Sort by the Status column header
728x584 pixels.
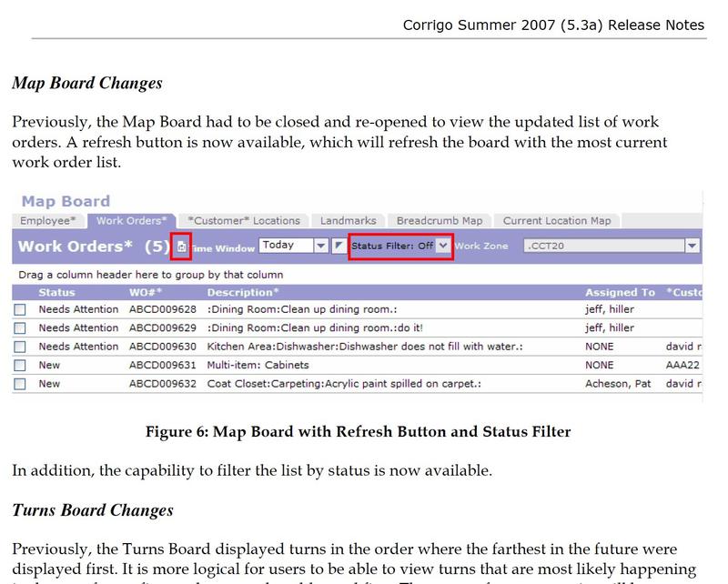(x=56, y=293)
